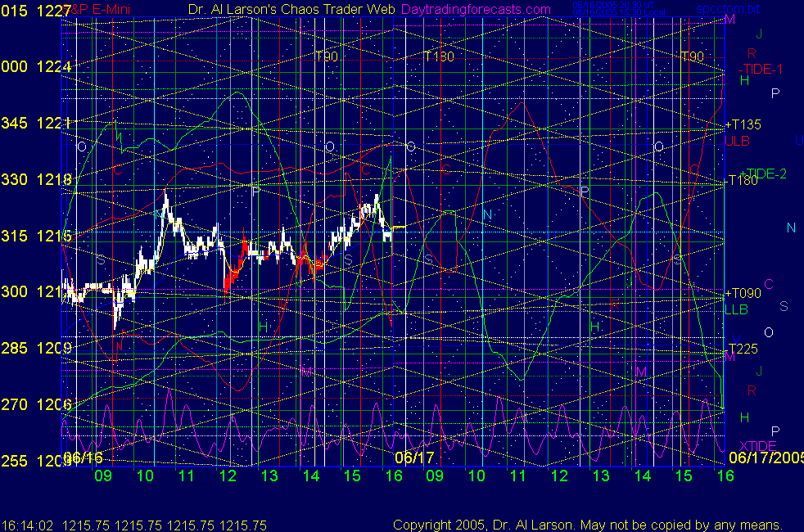This screenshot has height=532, width=804.
Task: Click the "1209" price axis label
Action: coord(53,349)
